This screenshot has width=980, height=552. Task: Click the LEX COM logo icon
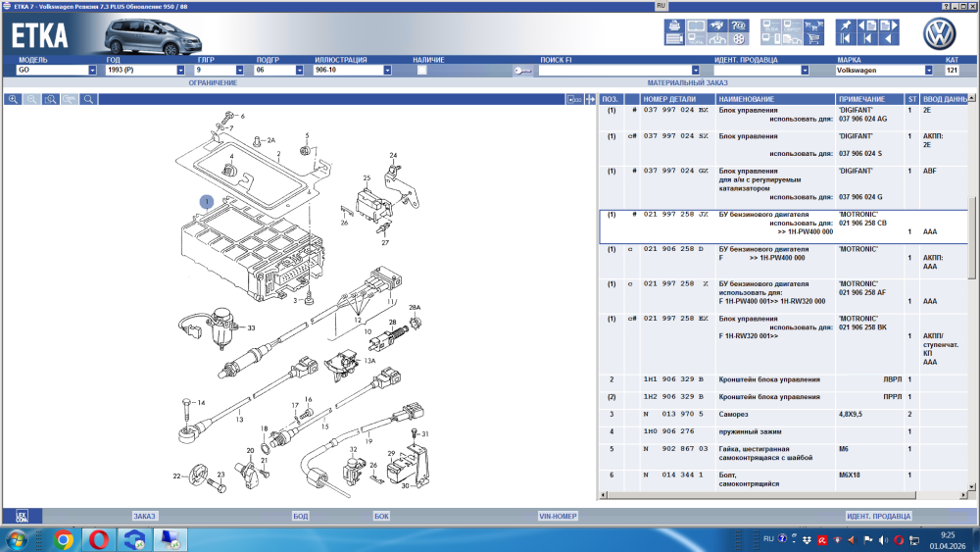coord(22,516)
